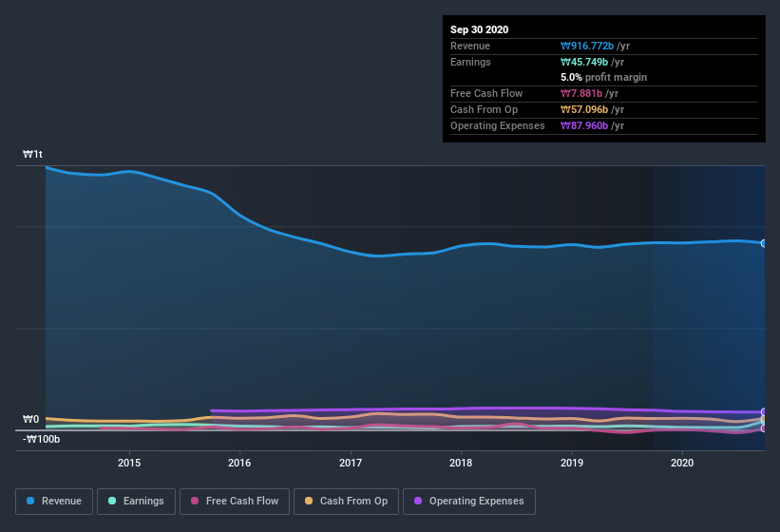Image resolution: width=780 pixels, height=532 pixels.
Task: Toggle the Earnings legend button
Action: tap(136, 502)
